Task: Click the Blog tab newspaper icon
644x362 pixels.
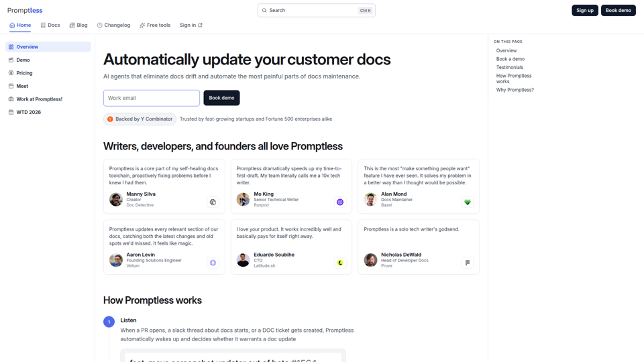Action: 72,25
